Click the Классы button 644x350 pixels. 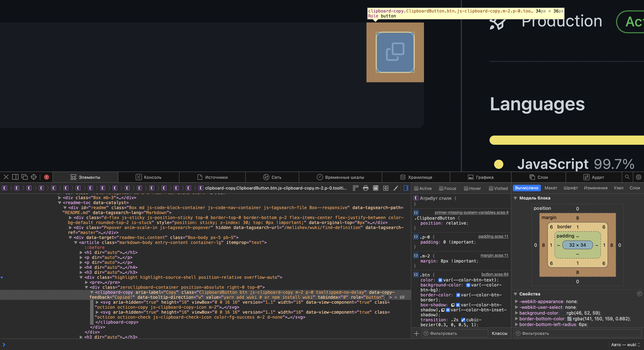point(499,333)
